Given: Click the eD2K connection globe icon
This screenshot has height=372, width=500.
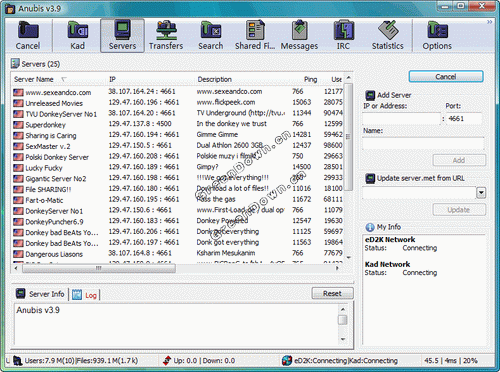Looking at the screenshot, I should (287, 360).
